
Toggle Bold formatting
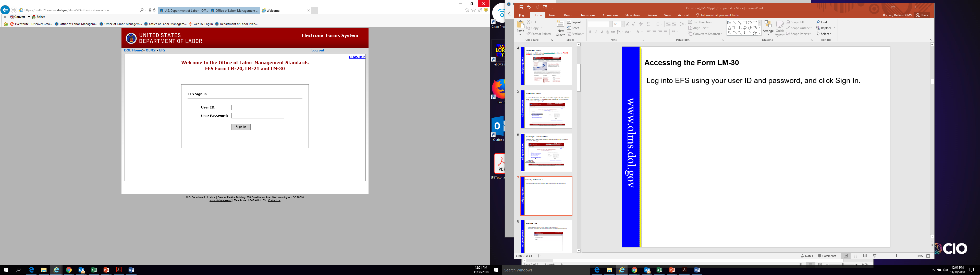click(590, 32)
